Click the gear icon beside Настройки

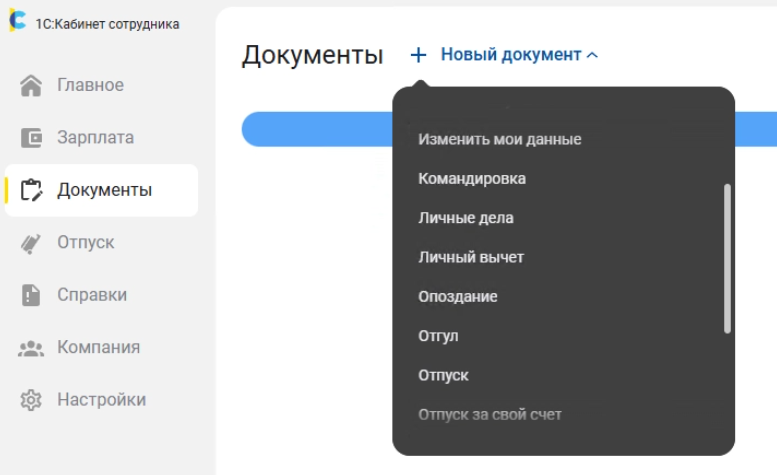point(32,400)
